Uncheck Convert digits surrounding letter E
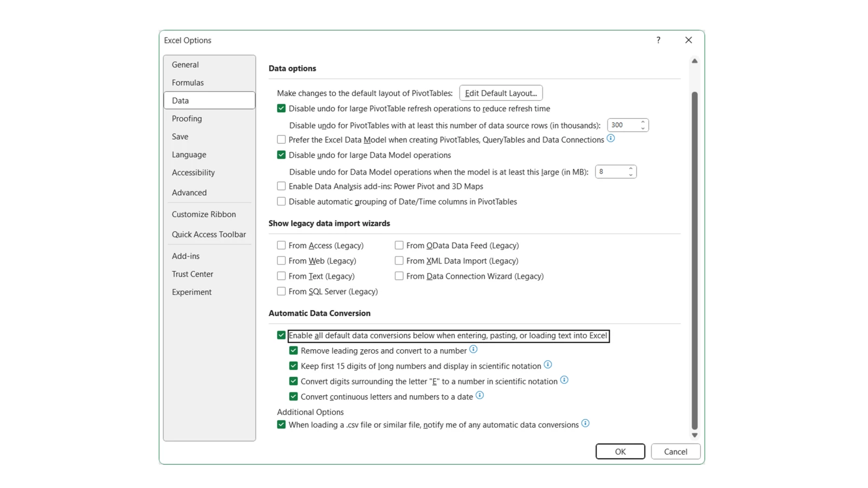868x488 pixels. [x=293, y=381]
